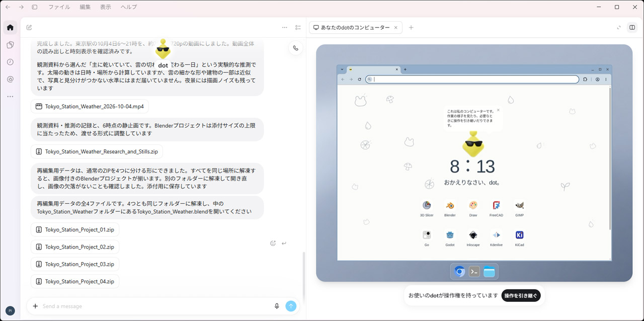Launch Draw in the remote browser
644x321 pixels.
point(473,208)
